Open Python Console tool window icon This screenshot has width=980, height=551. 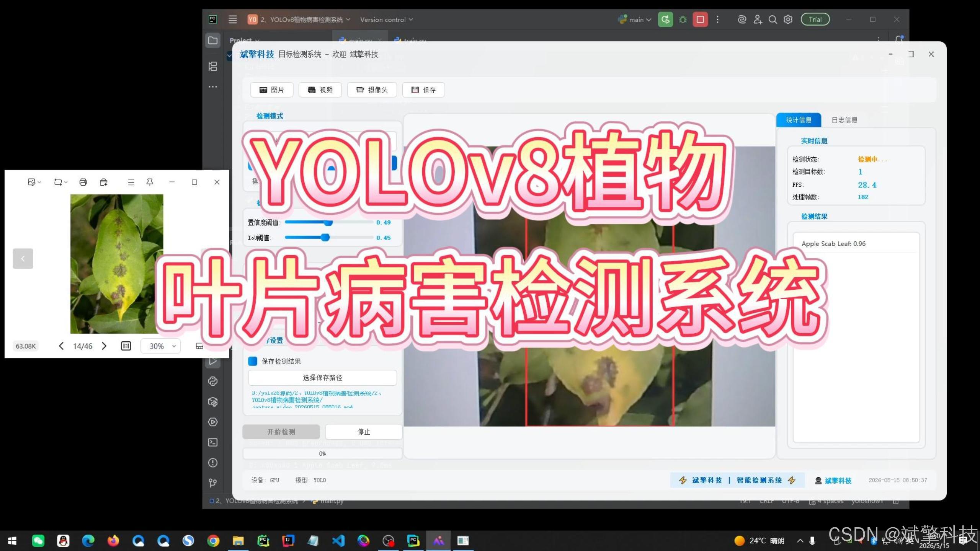213,381
